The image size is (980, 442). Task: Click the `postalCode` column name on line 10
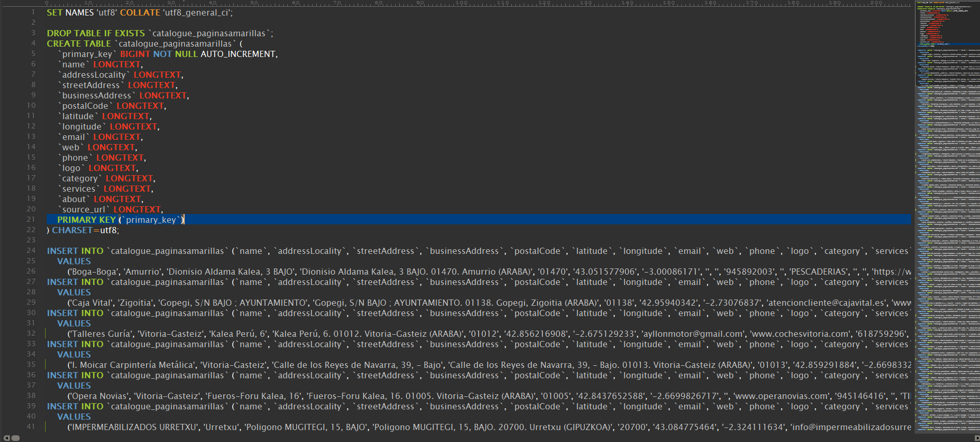pos(86,106)
